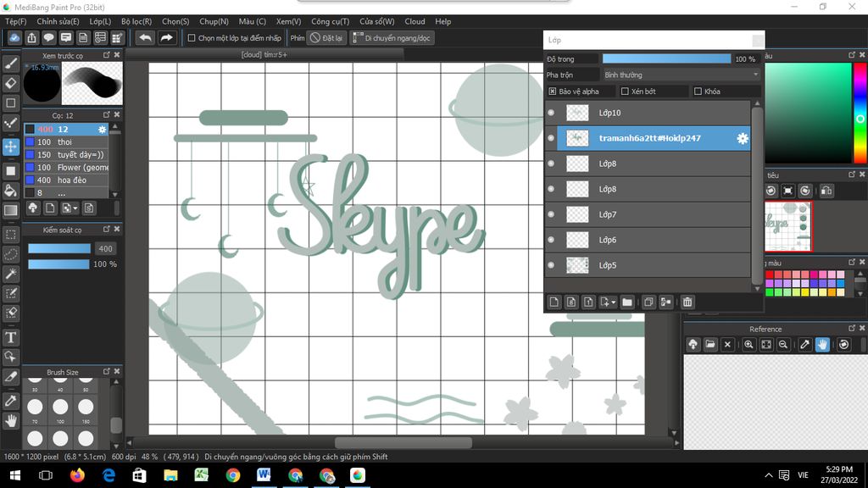Create a layer folder
Viewport: 868px width, 488px height.
coord(626,302)
